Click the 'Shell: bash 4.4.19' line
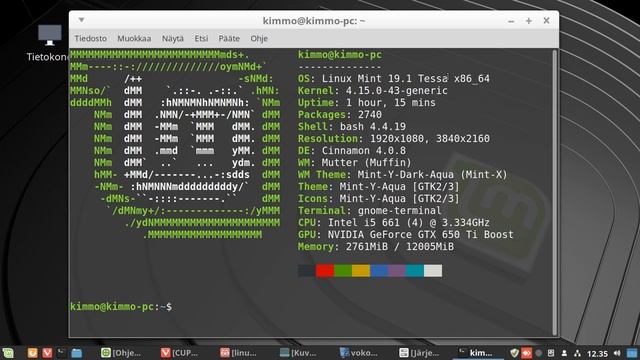The image size is (640, 360). tap(351, 127)
